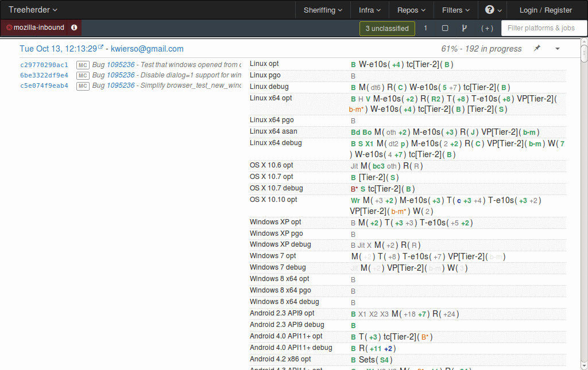
Task: Pin all jobs with the pushpin icon
Action: pos(537,48)
